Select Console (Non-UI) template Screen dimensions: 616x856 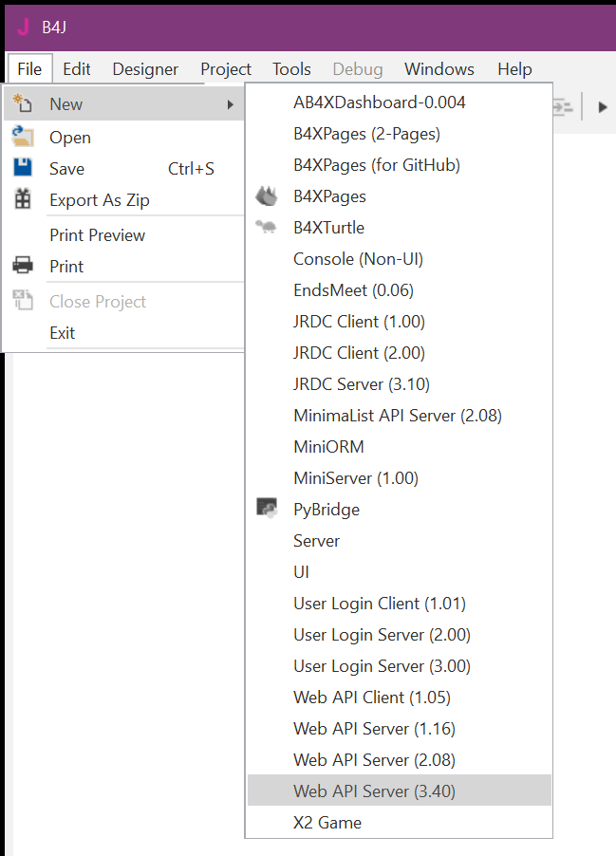(x=400, y=258)
